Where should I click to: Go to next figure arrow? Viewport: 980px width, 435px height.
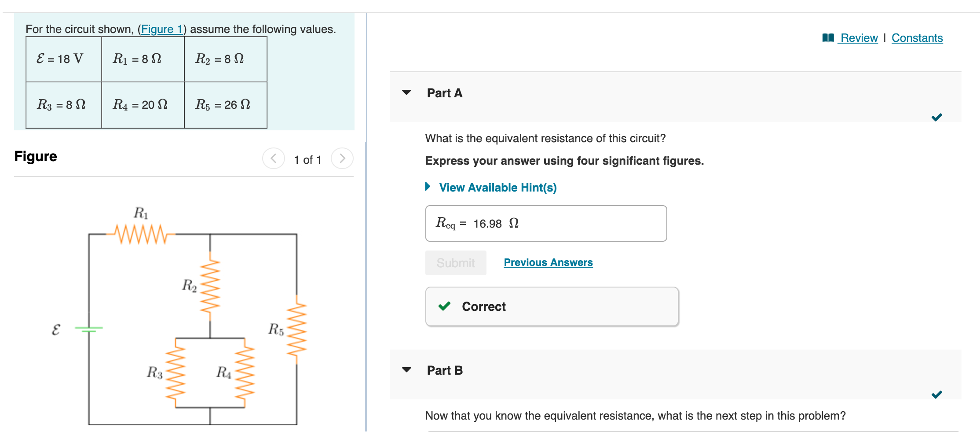pyautogui.click(x=342, y=159)
